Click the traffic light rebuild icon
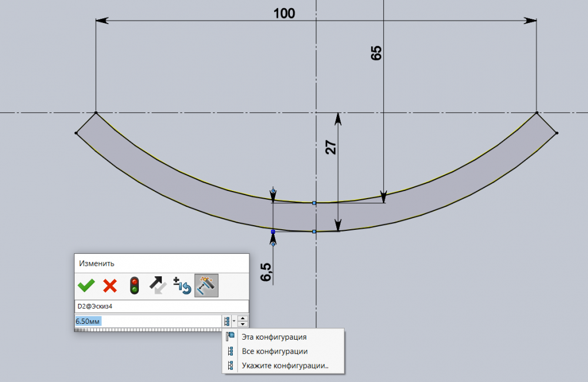The width and height of the screenshot is (588, 382). [134, 286]
